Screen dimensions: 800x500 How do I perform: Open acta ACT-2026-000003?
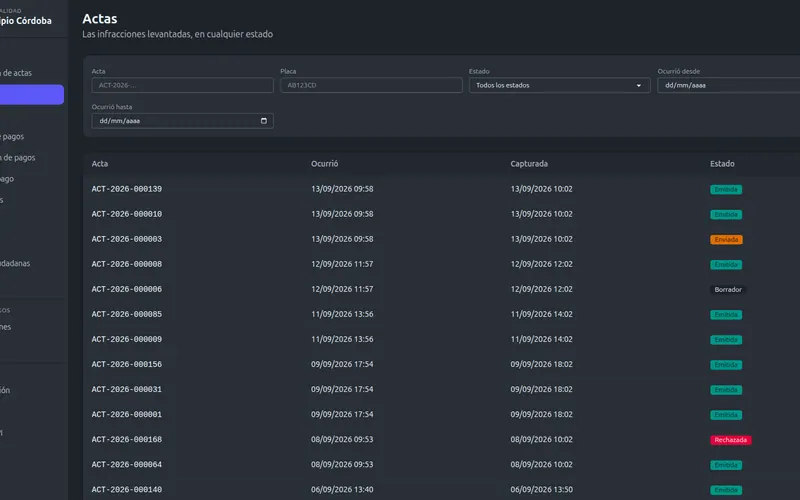pyautogui.click(x=127, y=239)
